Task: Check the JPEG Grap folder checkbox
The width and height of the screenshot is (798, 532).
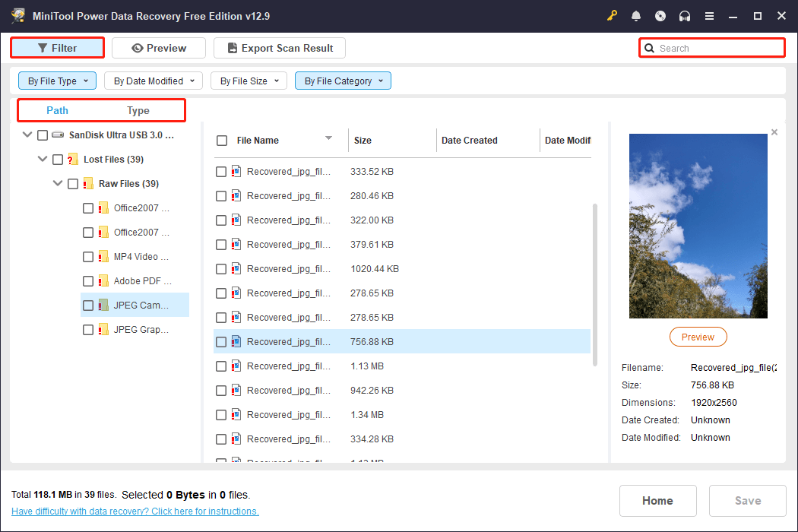Action: pyautogui.click(x=88, y=330)
